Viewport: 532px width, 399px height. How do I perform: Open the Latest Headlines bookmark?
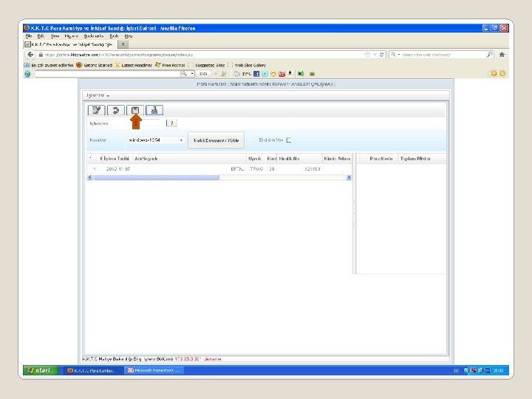click(133, 65)
